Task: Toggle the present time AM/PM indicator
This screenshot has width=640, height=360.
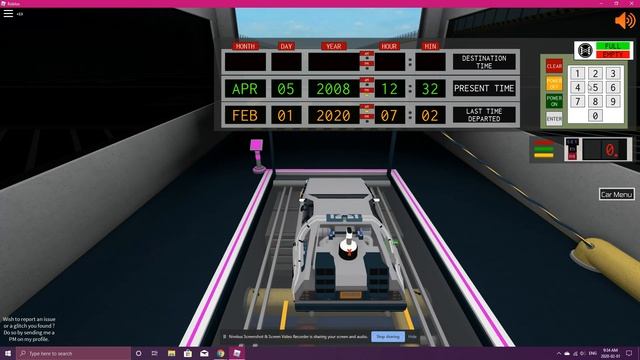Action: coord(367,88)
